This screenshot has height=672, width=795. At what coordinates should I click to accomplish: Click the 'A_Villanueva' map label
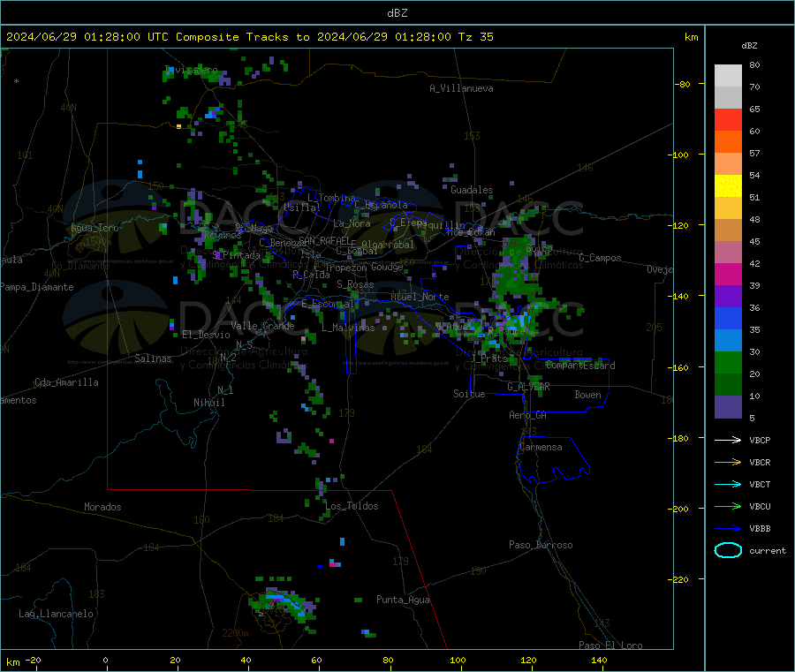[461, 88]
